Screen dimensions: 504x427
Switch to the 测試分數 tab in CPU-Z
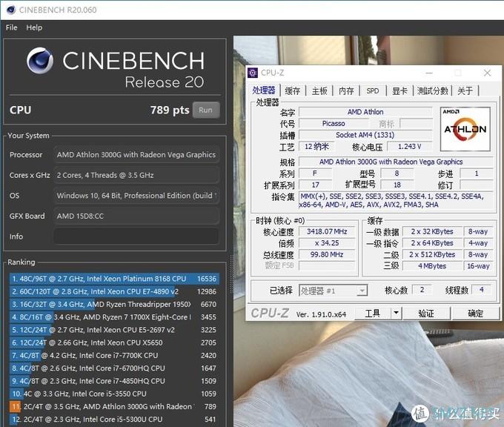pyautogui.click(x=432, y=91)
